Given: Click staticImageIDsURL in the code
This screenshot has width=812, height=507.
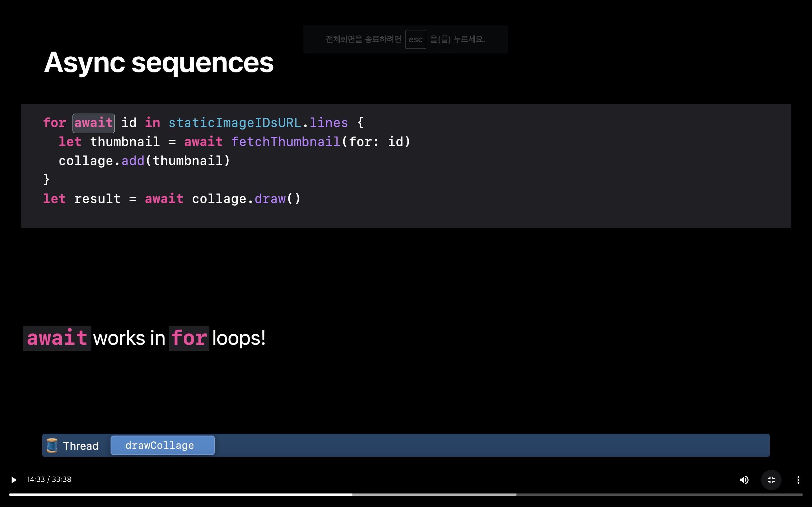Looking at the screenshot, I should point(235,123).
